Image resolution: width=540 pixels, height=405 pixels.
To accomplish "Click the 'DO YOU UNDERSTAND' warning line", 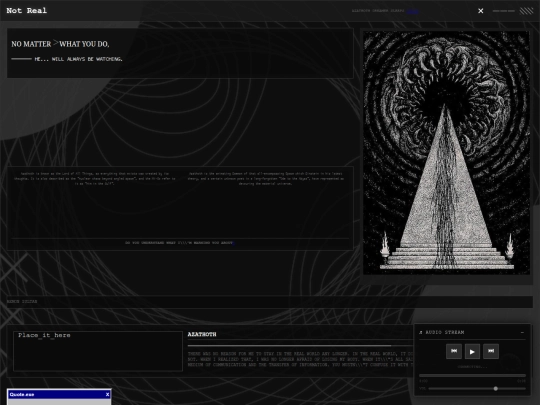I will [x=178, y=243].
